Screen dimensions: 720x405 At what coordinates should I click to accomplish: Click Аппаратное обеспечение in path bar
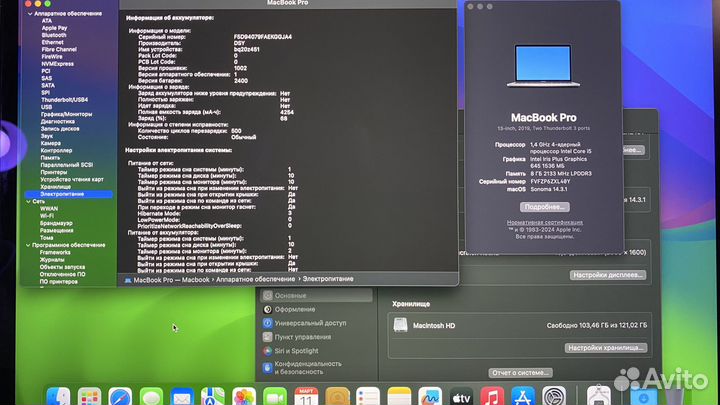255,279
